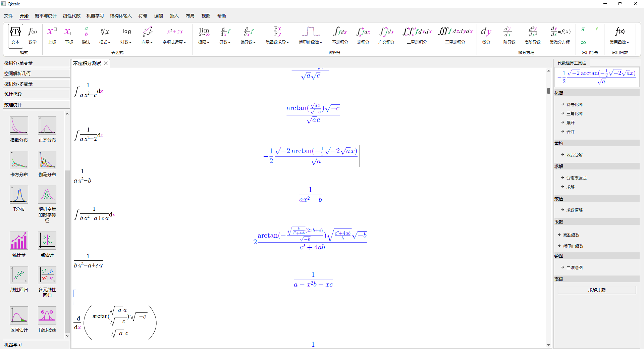Open the 假设检验 hypothesis test tool
The height and width of the screenshot is (349, 644).
click(47, 319)
